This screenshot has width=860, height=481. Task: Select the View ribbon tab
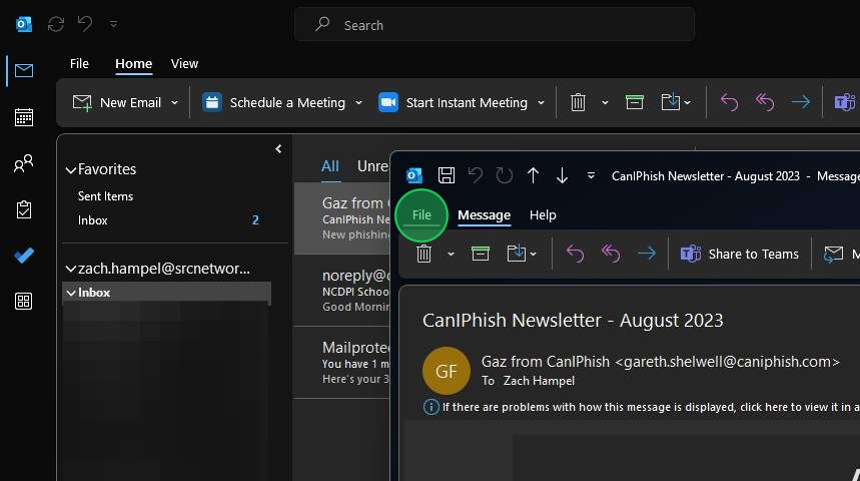(x=184, y=64)
